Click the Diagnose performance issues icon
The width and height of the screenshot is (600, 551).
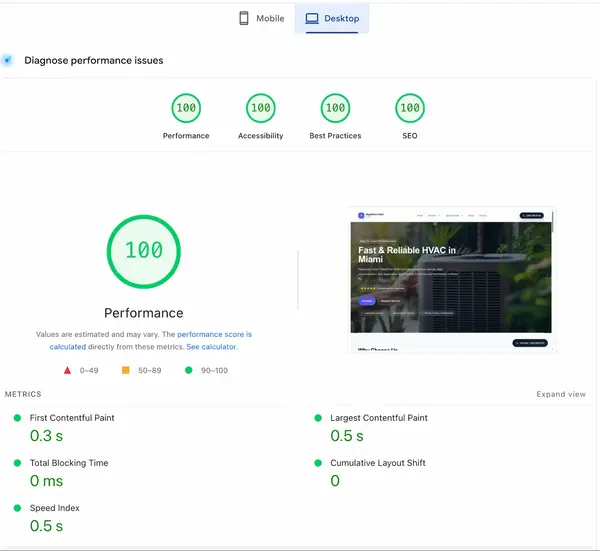tap(7, 60)
